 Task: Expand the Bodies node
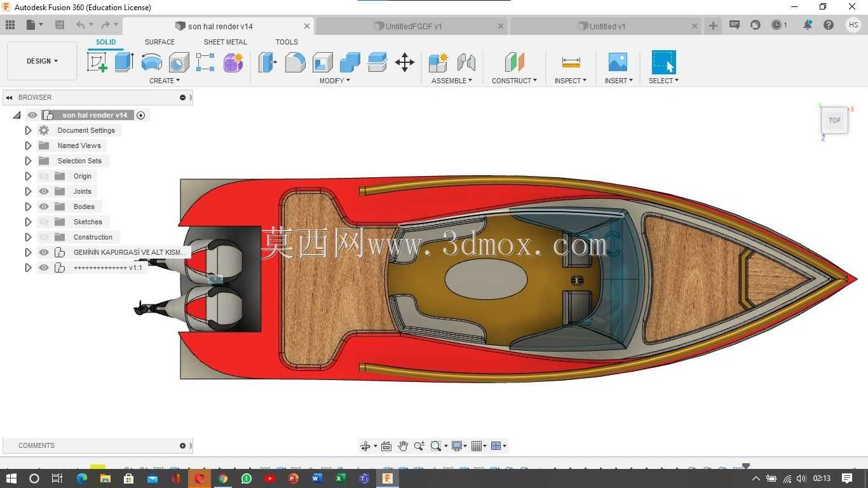pos(28,207)
